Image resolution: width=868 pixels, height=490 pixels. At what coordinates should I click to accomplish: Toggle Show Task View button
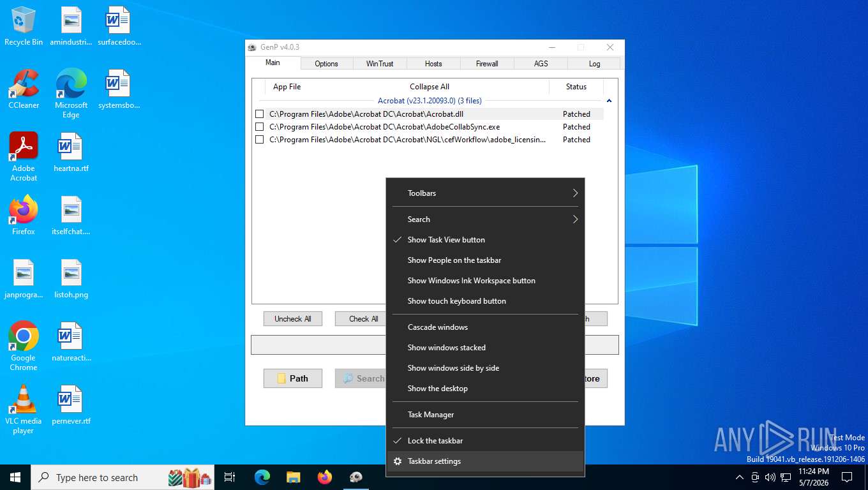485,240
